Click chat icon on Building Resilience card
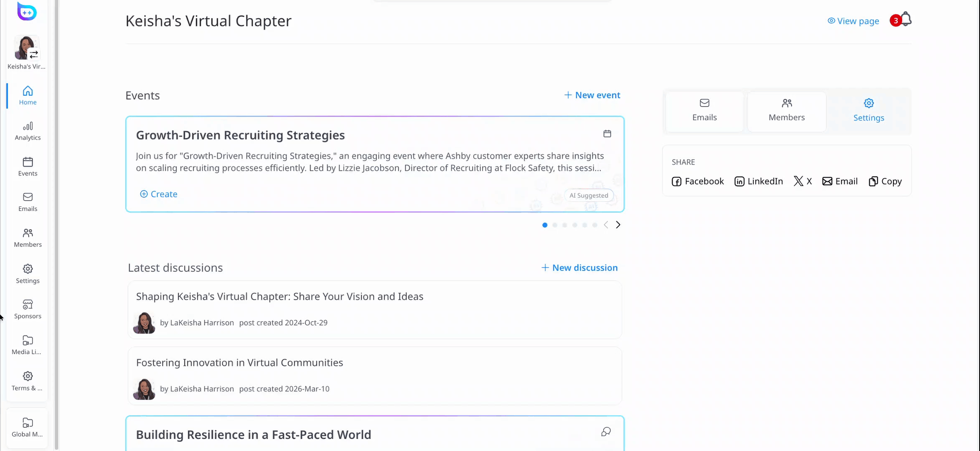Viewport: 980px width, 451px height. [x=606, y=432]
